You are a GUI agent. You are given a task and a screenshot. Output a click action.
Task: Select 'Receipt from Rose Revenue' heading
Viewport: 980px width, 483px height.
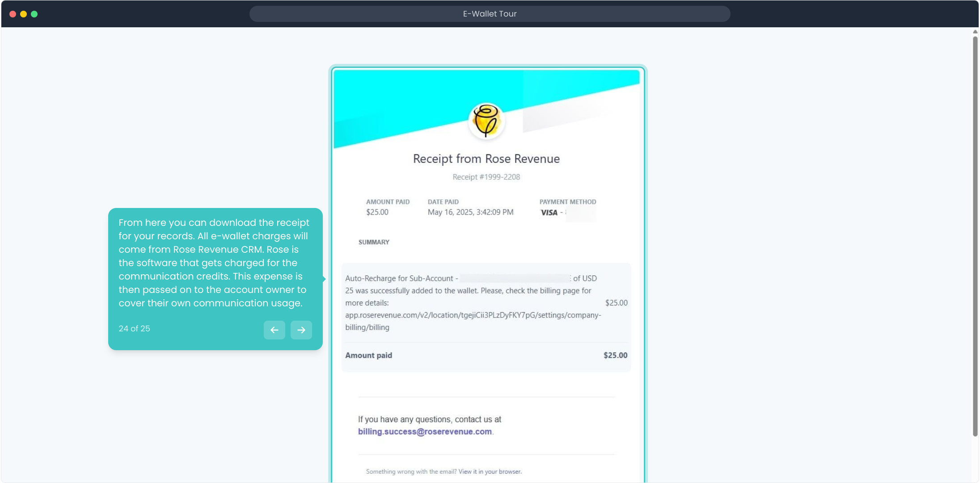click(486, 159)
